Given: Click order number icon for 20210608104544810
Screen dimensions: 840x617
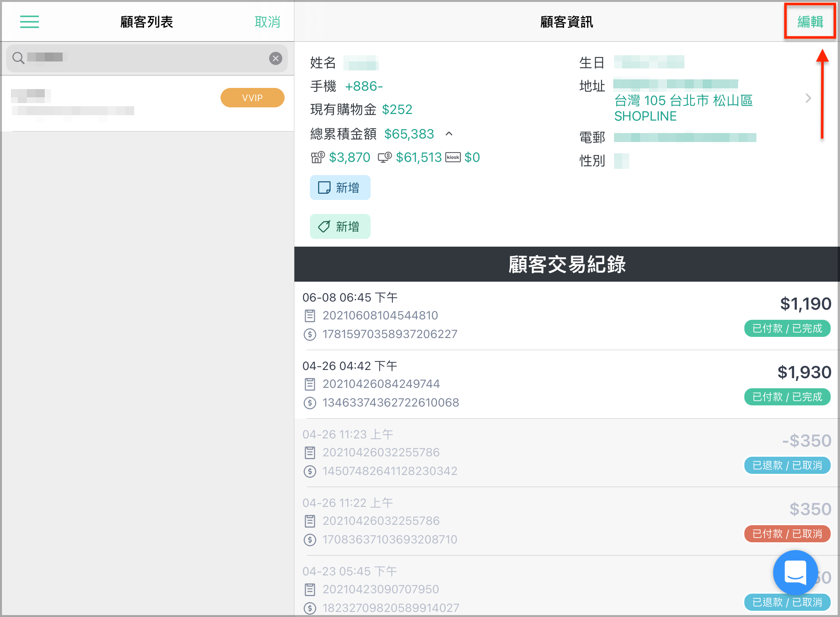Looking at the screenshot, I should click(310, 316).
